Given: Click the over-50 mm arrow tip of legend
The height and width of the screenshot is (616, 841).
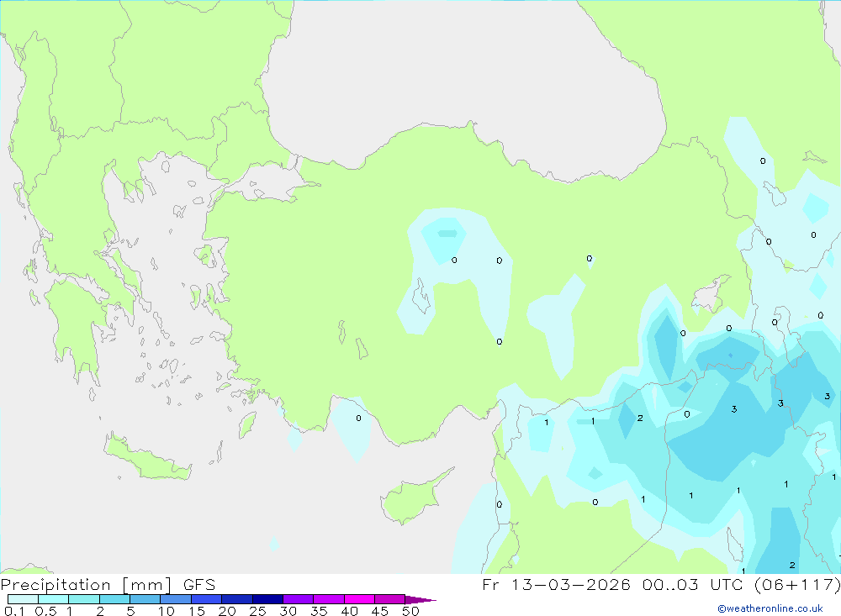Looking at the screenshot, I should pos(421,599).
